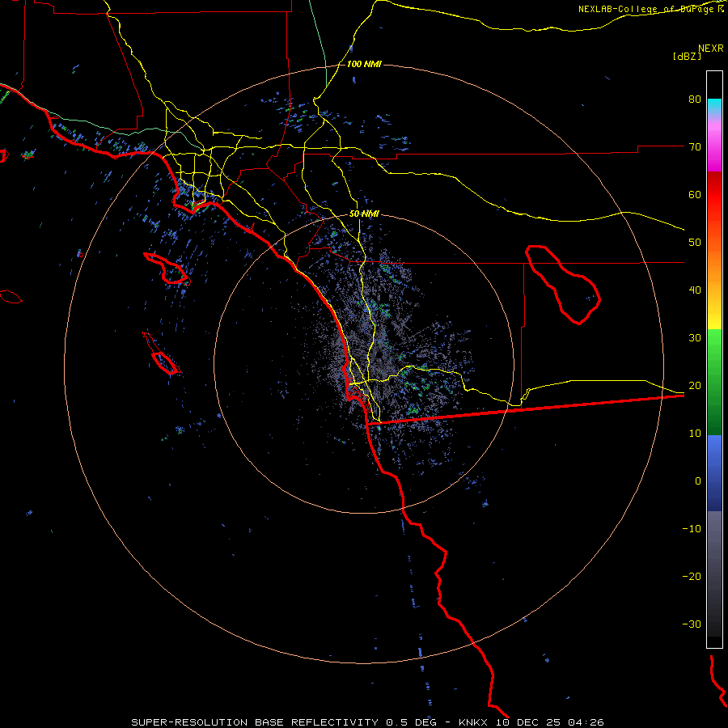Pick the 20 dBZ scale label
This screenshot has height=728, width=728.
(x=695, y=385)
